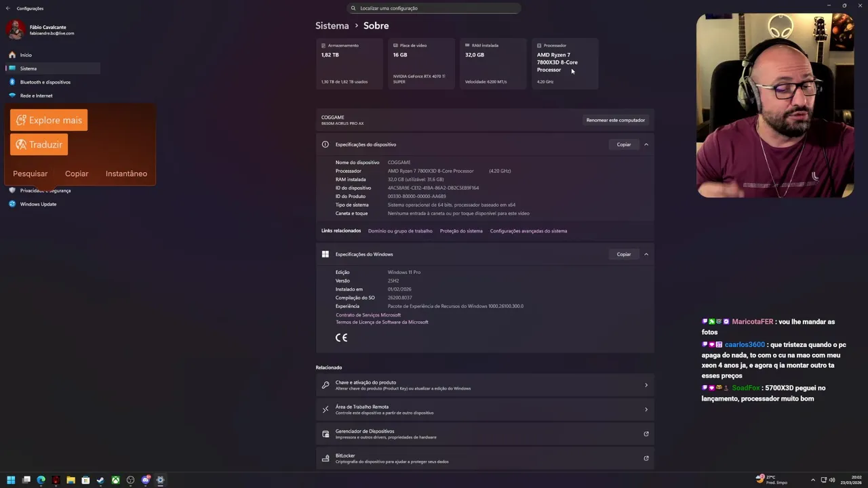868x488 pixels.
Task: Launch Microsoft Edge from taskbar
Action: coord(41,480)
